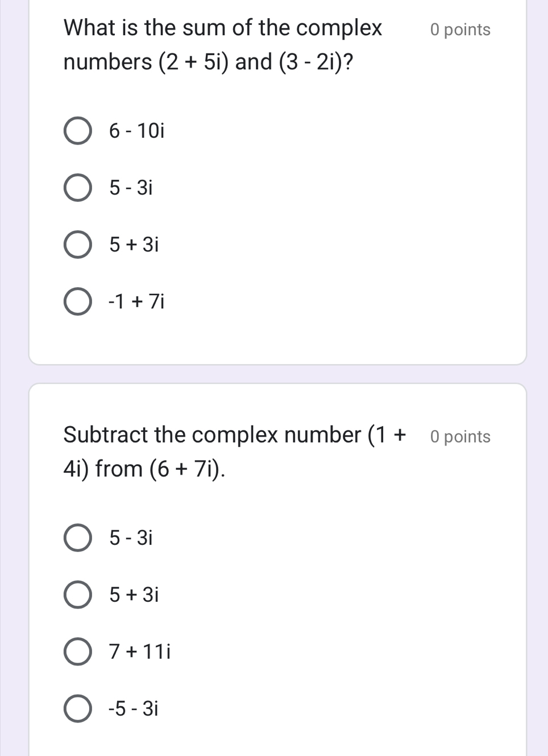Choose radio button for 5 - 3i in sum question

tap(77, 188)
